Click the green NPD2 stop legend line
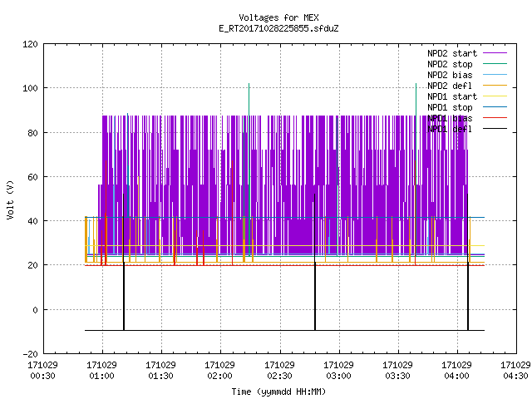 pyautogui.click(x=495, y=64)
